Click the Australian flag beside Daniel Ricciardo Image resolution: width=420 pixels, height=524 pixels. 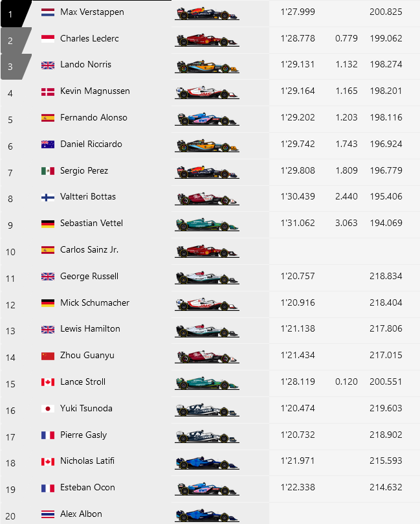[x=47, y=144]
